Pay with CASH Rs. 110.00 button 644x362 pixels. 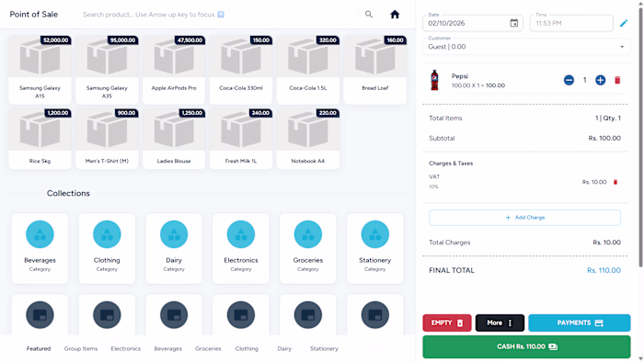click(x=526, y=346)
